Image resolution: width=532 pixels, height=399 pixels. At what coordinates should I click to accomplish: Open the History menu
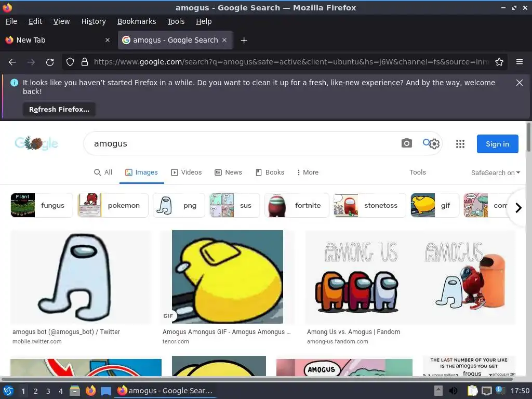pos(94,21)
